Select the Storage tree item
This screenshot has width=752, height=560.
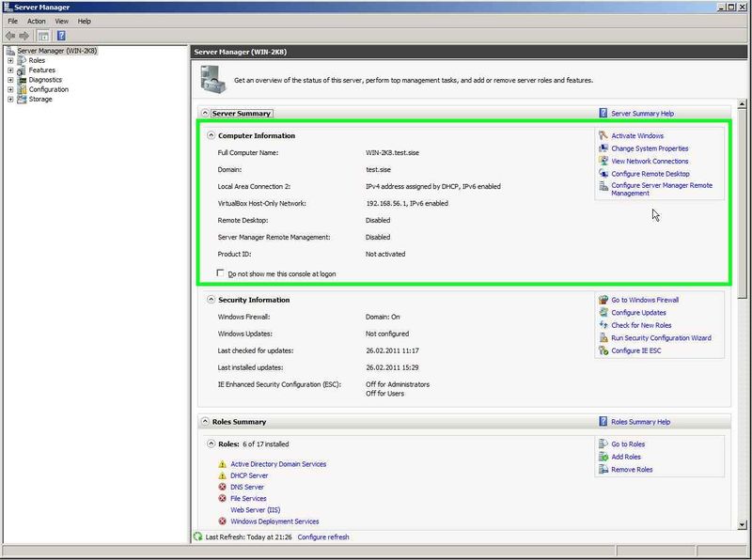40,100
